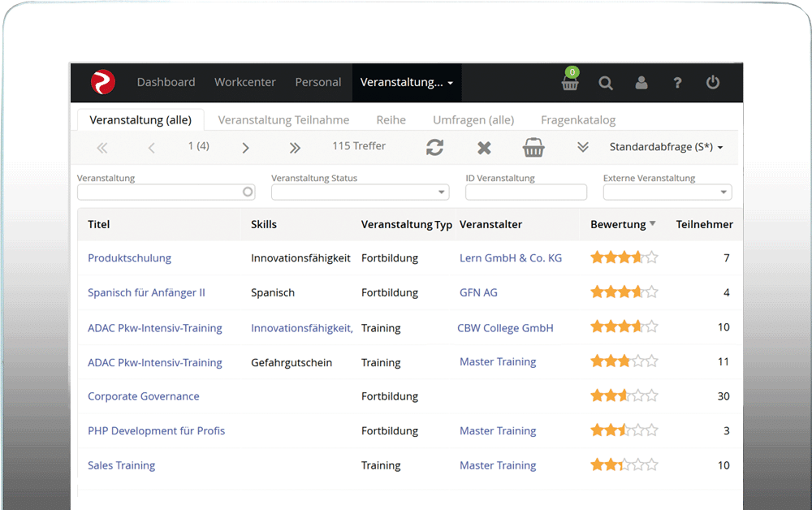This screenshot has width=812, height=510.
Task: Open the Veranstaltung... navigation dropdown
Action: [407, 82]
